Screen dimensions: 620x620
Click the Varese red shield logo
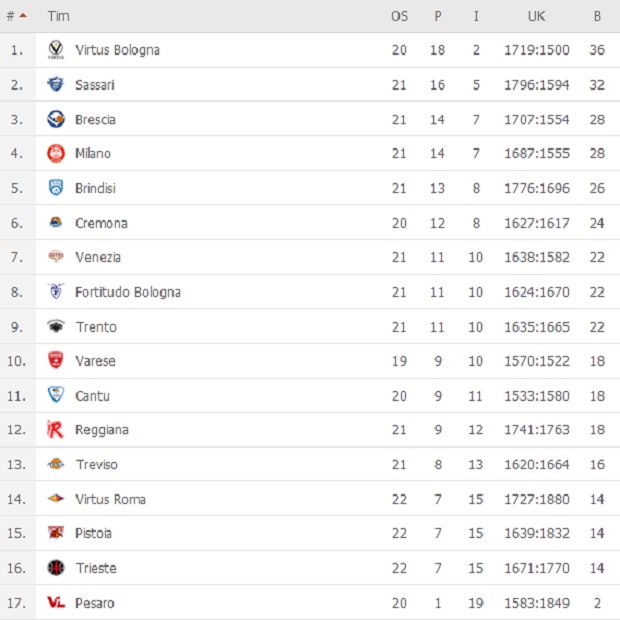[x=56, y=361]
